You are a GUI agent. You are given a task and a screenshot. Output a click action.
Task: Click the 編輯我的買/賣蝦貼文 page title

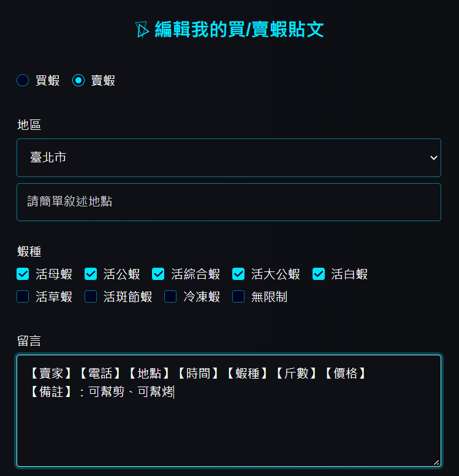point(240,29)
